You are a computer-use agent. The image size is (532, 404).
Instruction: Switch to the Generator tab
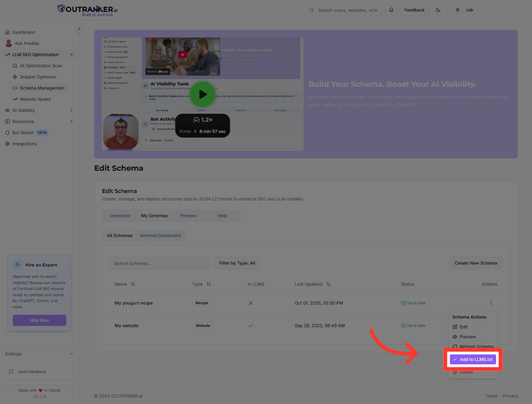[120, 215]
